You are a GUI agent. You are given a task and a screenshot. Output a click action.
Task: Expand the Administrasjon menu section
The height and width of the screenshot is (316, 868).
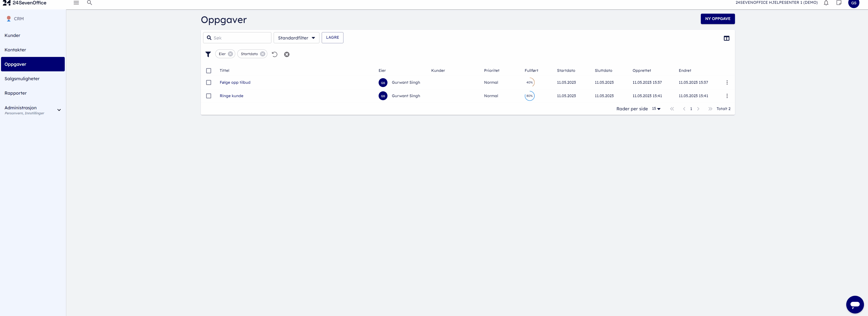(59, 110)
